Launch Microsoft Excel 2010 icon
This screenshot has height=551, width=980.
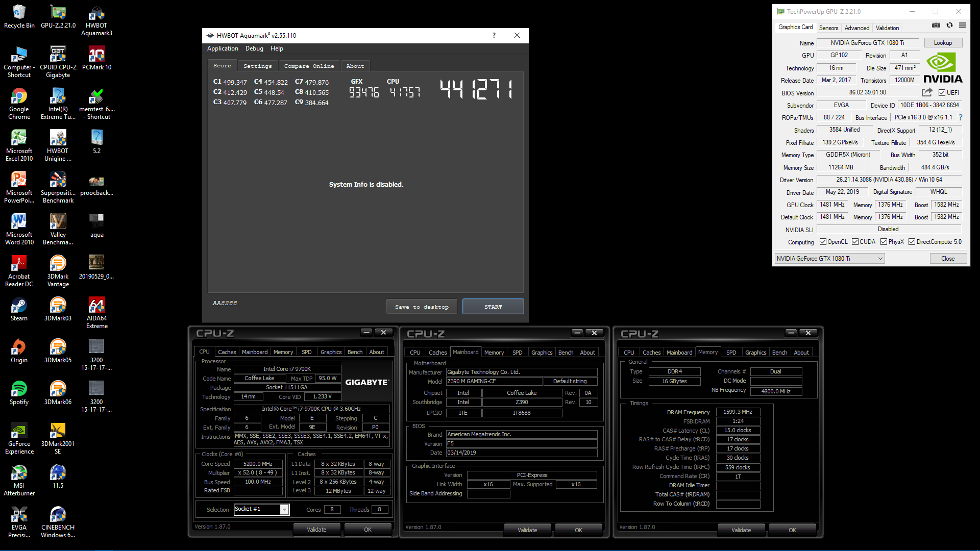click(19, 146)
